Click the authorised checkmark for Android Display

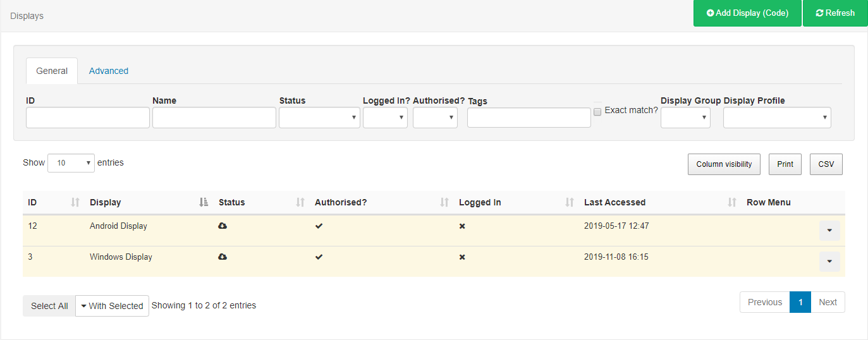[319, 226]
